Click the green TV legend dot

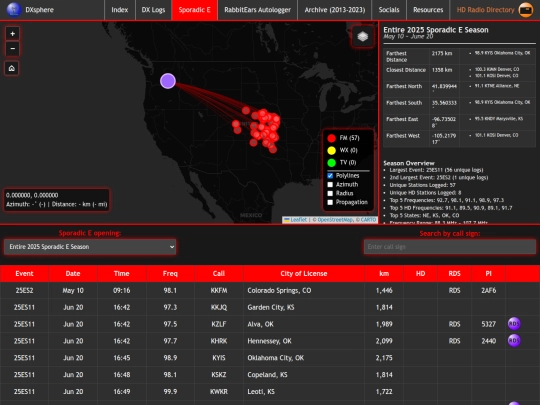[x=331, y=163]
